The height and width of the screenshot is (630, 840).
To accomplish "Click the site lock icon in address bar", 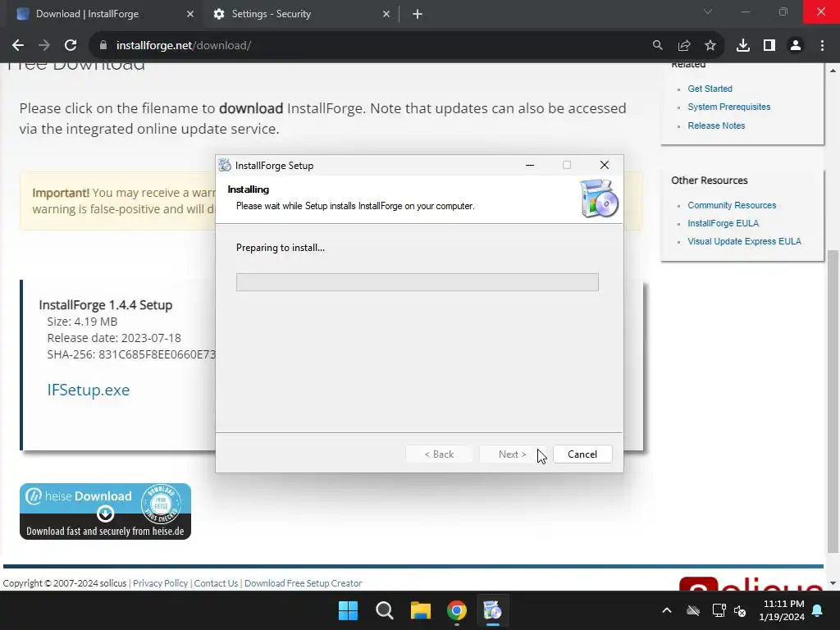I will tap(103, 46).
